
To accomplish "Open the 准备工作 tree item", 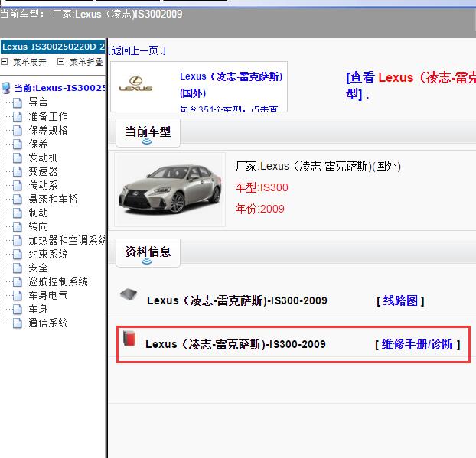I will point(48,116).
